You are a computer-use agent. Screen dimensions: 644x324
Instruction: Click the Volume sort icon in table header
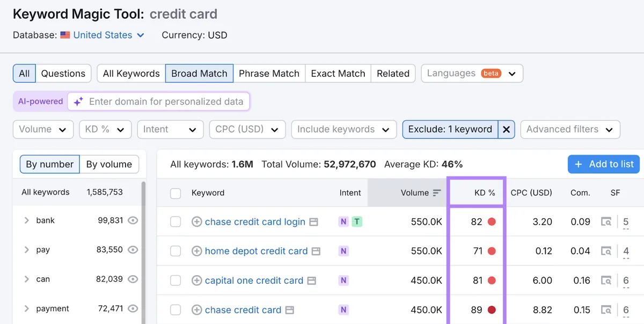pos(437,193)
